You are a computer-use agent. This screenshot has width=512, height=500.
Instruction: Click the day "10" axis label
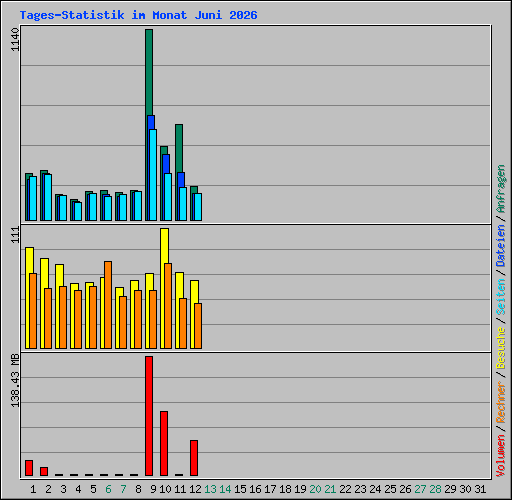point(165,489)
